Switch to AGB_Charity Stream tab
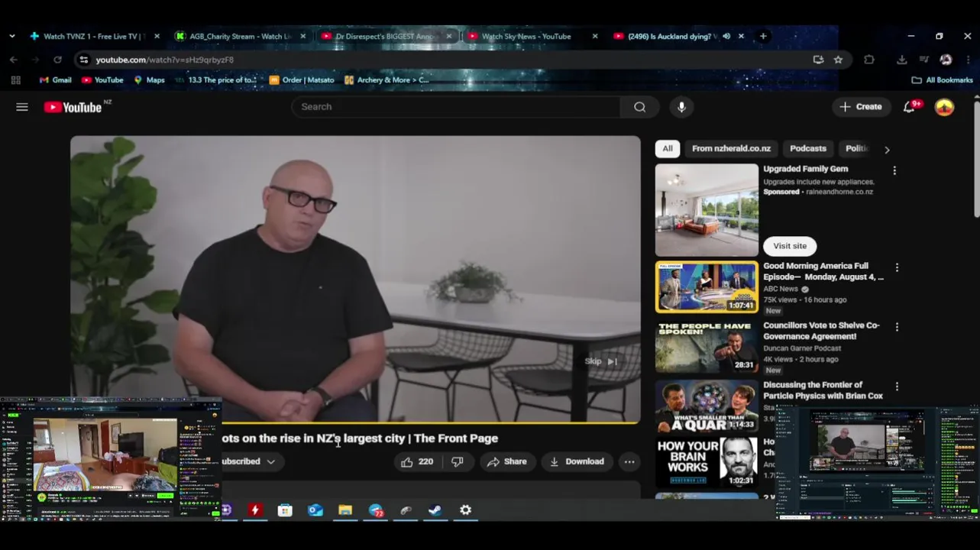The width and height of the screenshot is (980, 550). click(x=240, y=36)
